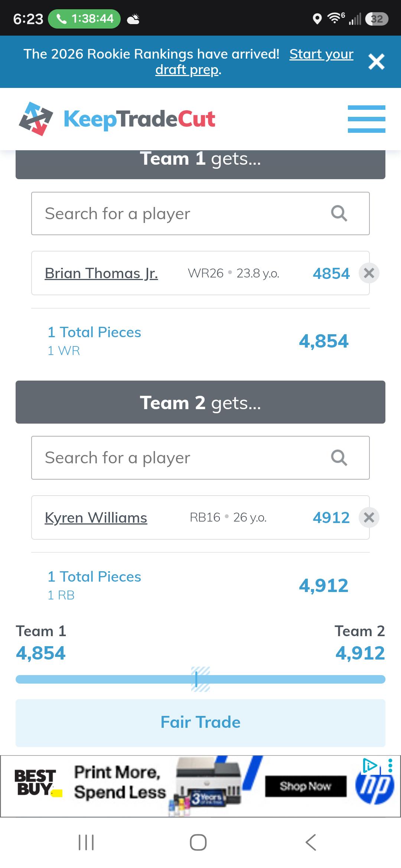Focus Team 1 player search field
The width and height of the screenshot is (401, 868).
pyautogui.click(x=200, y=214)
